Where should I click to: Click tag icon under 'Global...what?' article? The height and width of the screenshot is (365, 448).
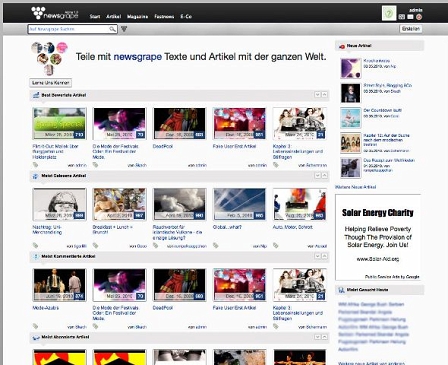tap(216, 246)
